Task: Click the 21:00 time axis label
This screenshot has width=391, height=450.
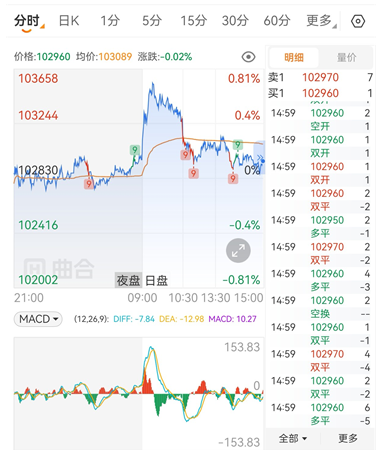Action: 29,298
